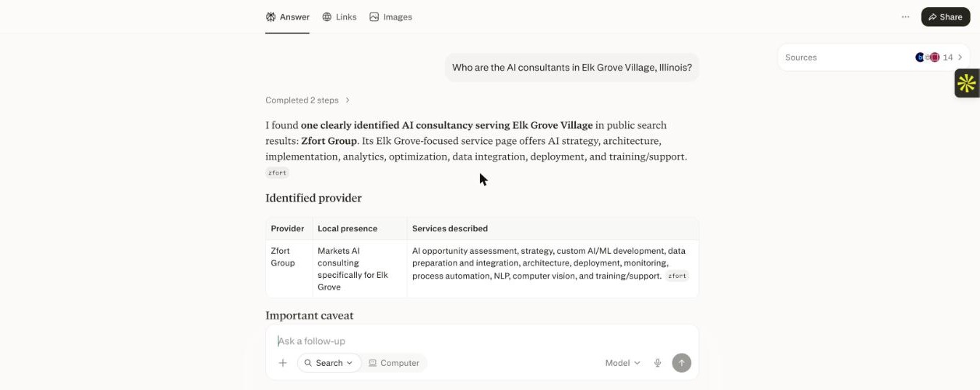Open the zfort citation under the paragraph
Viewport: 980px width, 390px height.
coord(277,173)
